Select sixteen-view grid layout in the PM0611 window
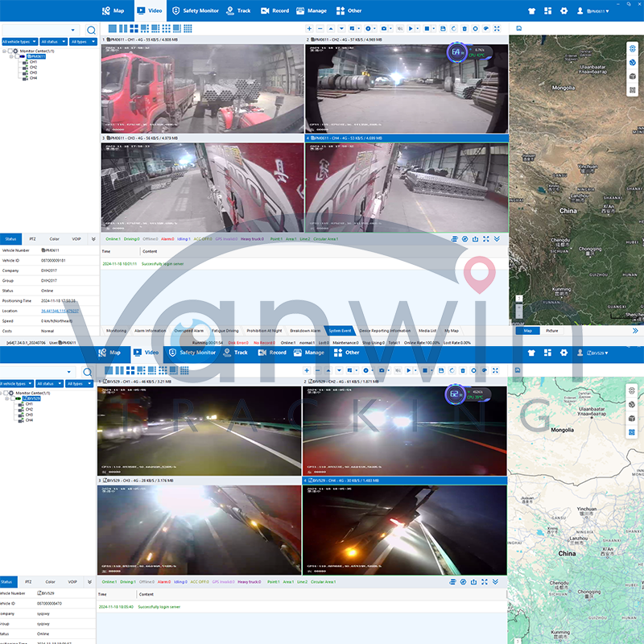 pos(188,28)
